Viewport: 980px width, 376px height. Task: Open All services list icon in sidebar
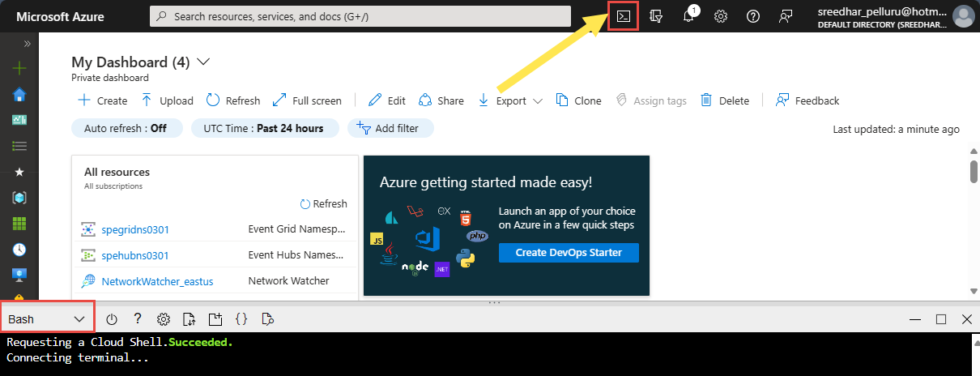point(19,146)
